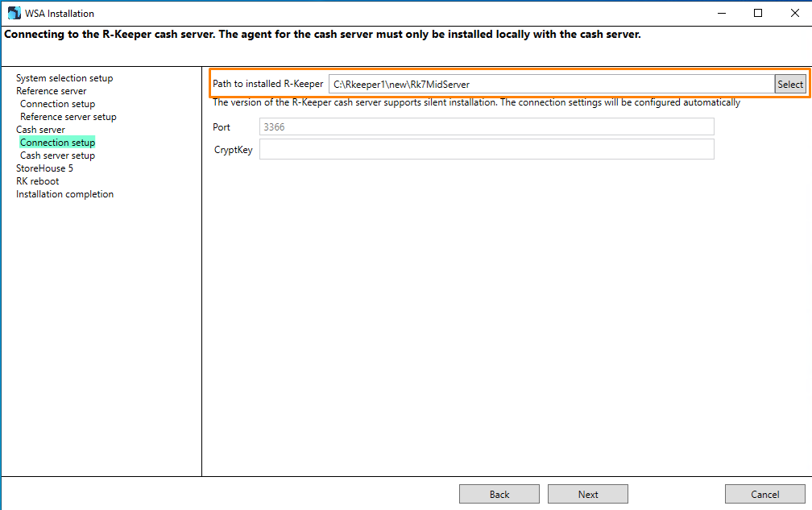Open the Reference server section

(51, 91)
